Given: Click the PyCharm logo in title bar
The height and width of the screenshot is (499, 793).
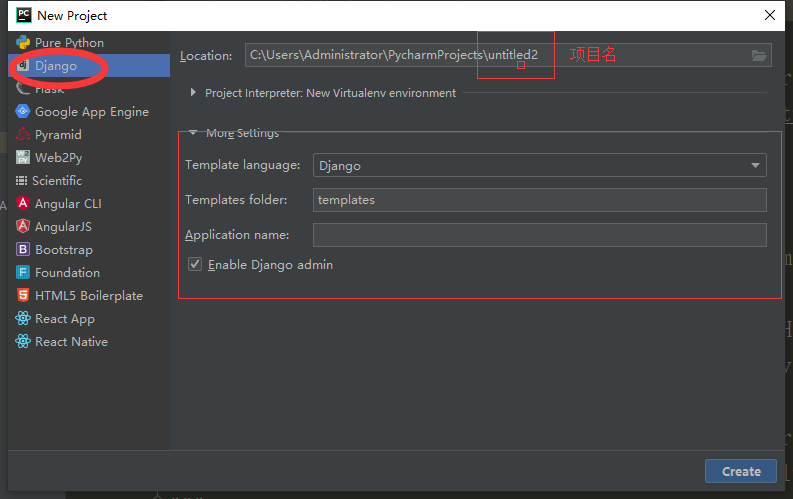Looking at the screenshot, I should coord(24,15).
